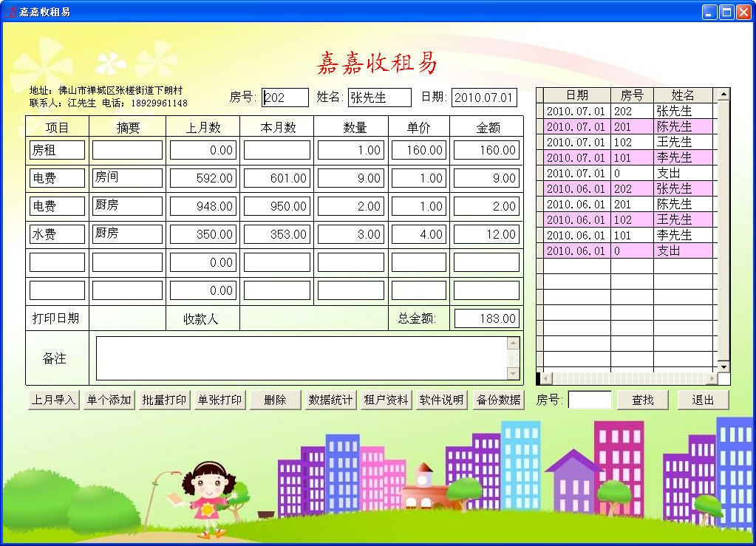This screenshot has width=756, height=546.
Task: Click the top 房号 field showing 202
Action: click(x=285, y=98)
